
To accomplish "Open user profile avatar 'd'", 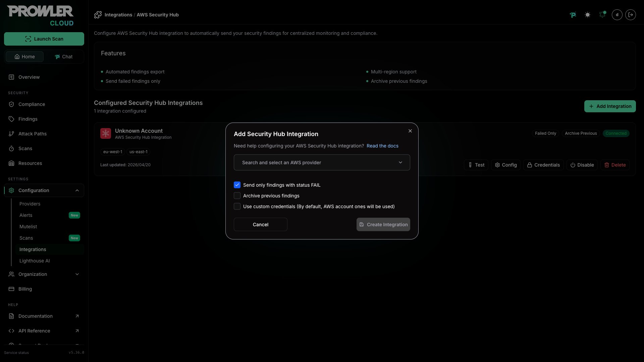I will [617, 15].
